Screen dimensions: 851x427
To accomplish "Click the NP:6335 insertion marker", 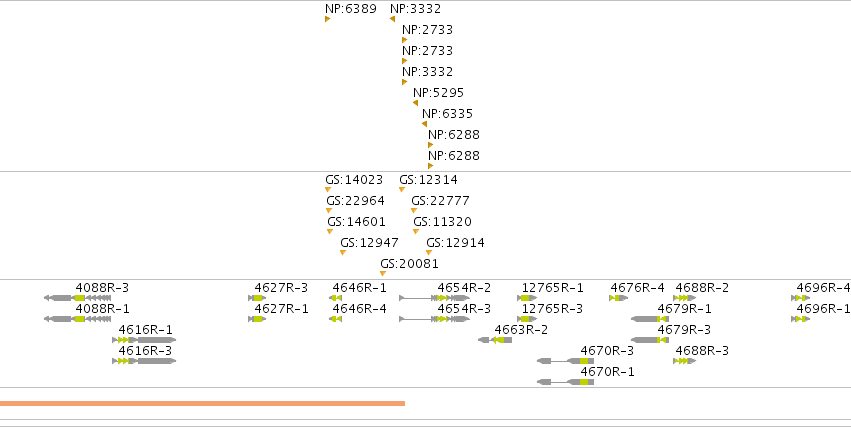I will coord(424,124).
